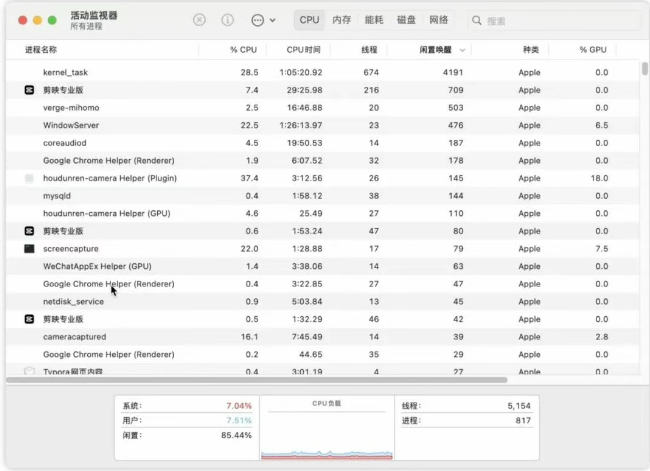The height and width of the screenshot is (471, 650).
Task: Switch to the 内存 tab
Action: (342, 20)
